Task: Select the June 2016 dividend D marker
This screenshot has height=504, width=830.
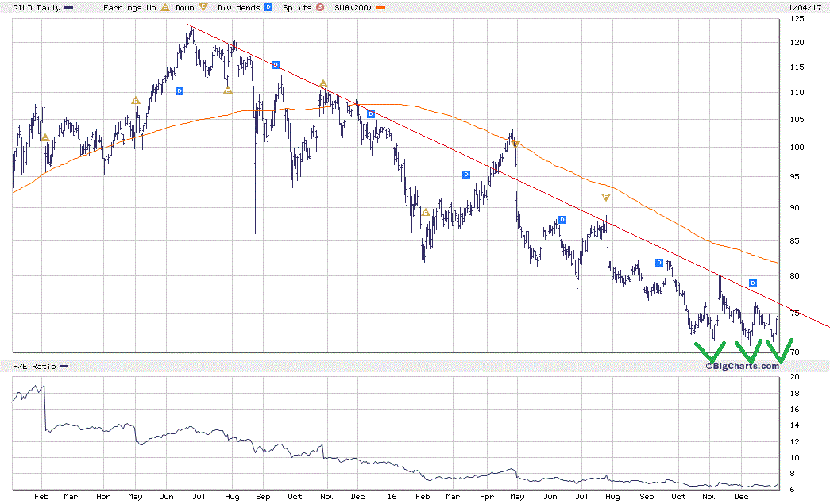Action: [562, 220]
